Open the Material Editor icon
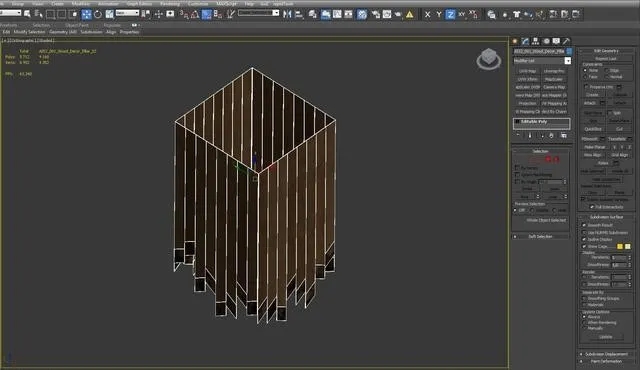This screenshot has width=640, height=370. (362, 15)
